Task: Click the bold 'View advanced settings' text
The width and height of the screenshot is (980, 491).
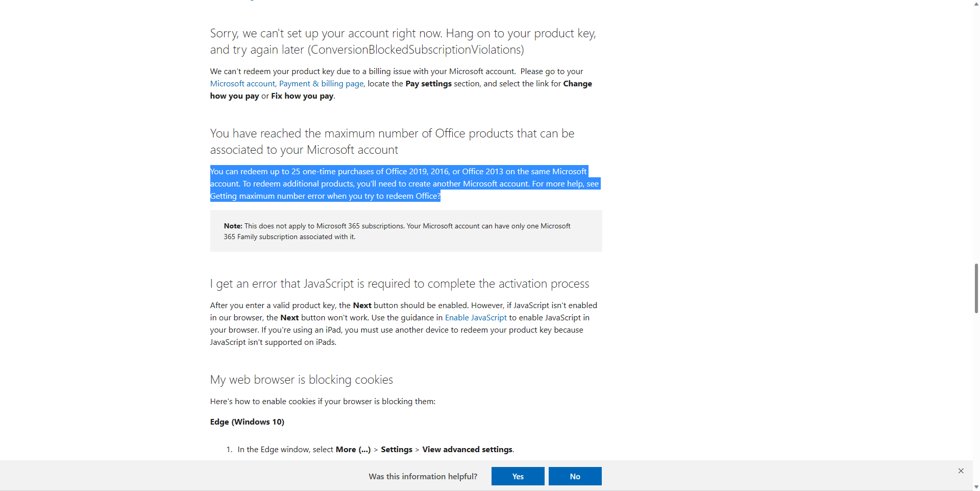Action: pos(467,450)
